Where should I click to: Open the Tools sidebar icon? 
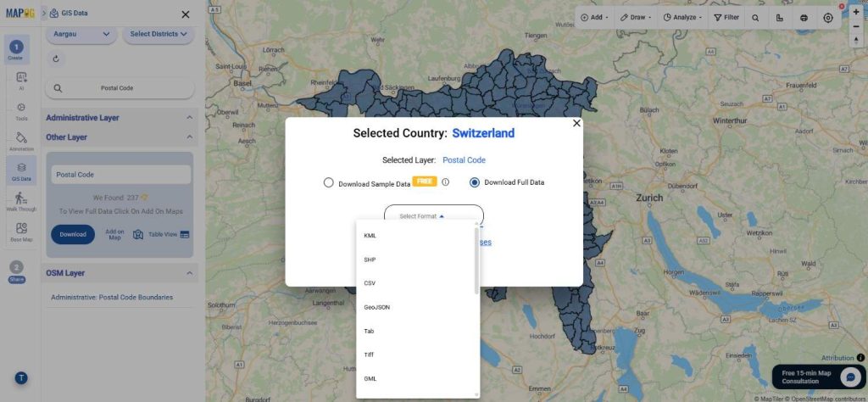tap(21, 111)
